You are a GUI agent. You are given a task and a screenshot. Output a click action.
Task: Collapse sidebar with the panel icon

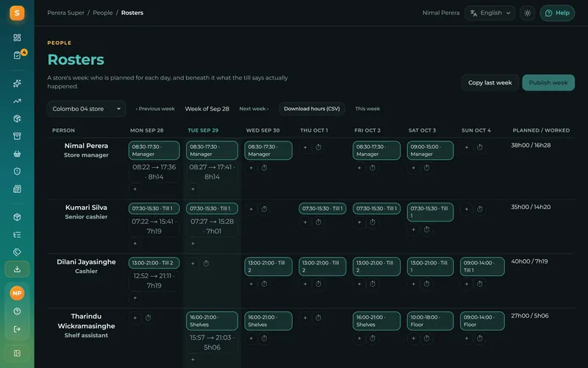coord(17,353)
